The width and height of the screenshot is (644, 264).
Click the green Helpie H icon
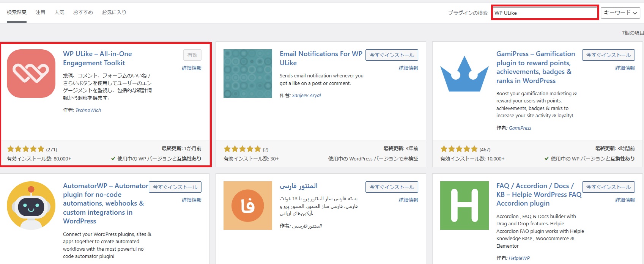(x=464, y=206)
